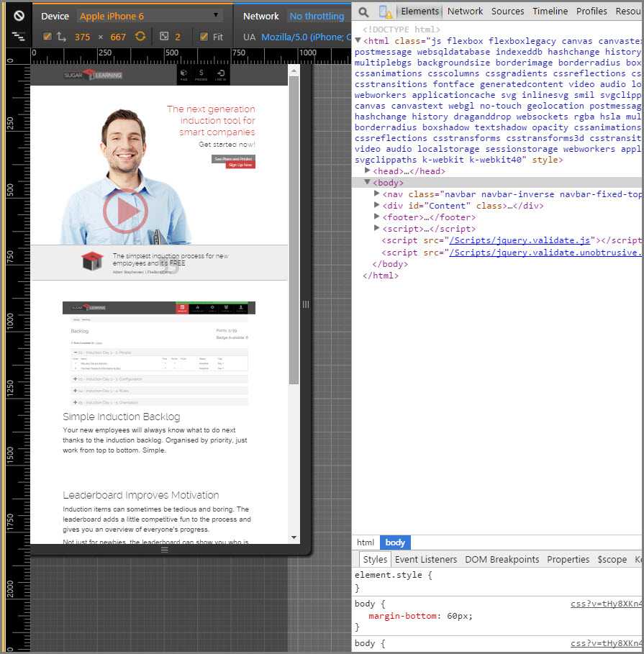Expand the footer element node
Image resolution: width=644 pixels, height=654 pixels.
pos(377,217)
